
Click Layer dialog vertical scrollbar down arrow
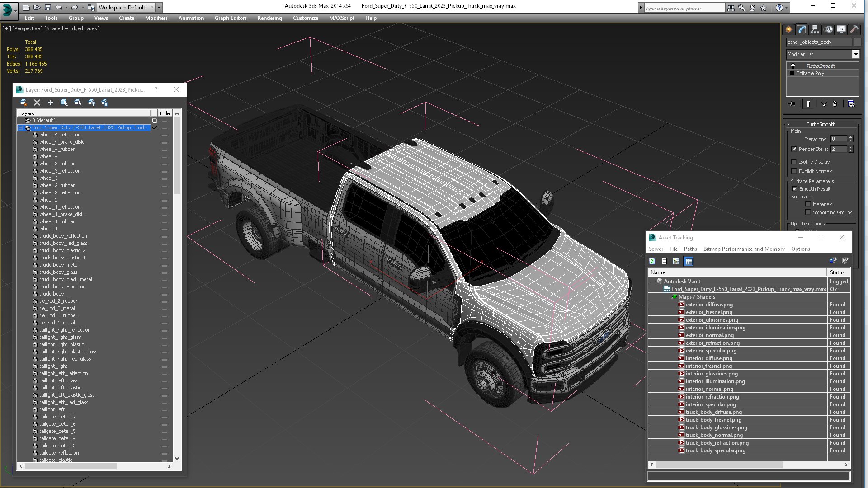177,458
